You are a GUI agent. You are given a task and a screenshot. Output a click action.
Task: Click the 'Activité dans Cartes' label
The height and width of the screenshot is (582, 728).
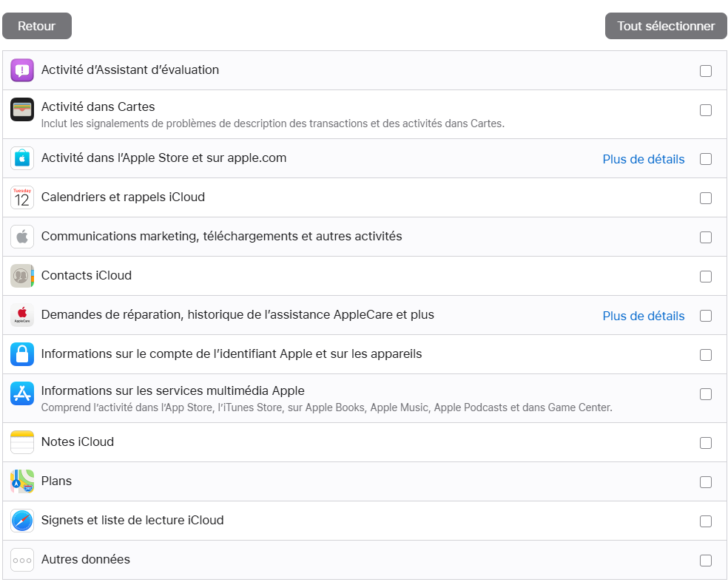[98, 106]
